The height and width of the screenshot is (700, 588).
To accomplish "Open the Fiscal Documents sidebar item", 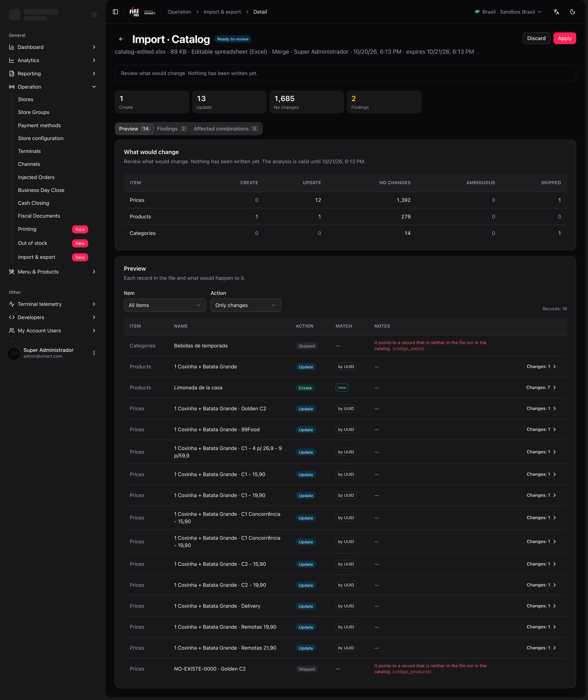I will [39, 216].
